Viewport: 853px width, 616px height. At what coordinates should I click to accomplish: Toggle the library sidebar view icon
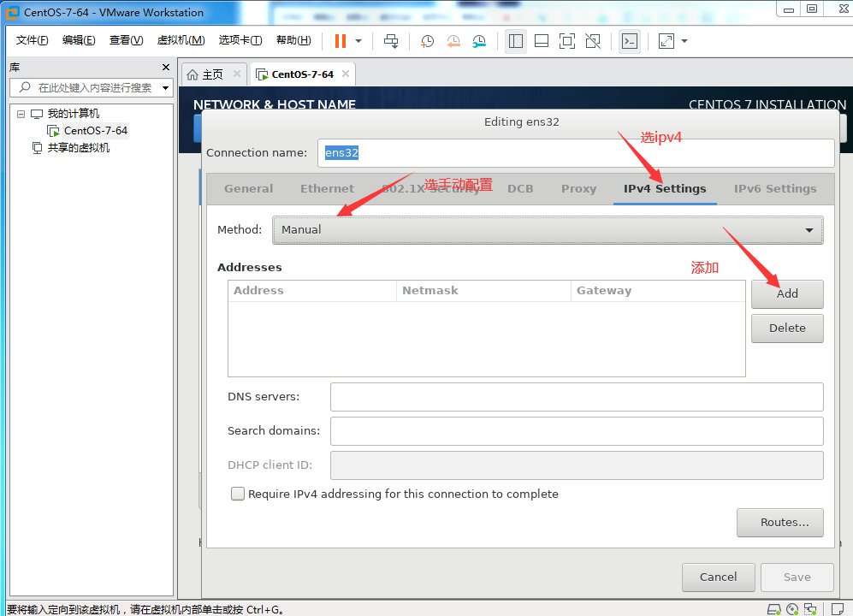click(516, 41)
